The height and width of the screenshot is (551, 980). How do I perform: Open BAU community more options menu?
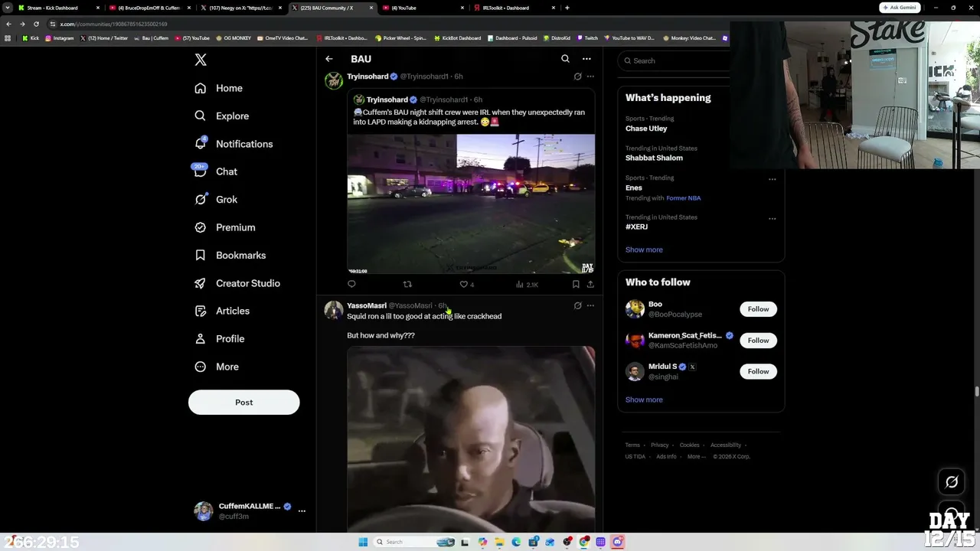coord(586,59)
